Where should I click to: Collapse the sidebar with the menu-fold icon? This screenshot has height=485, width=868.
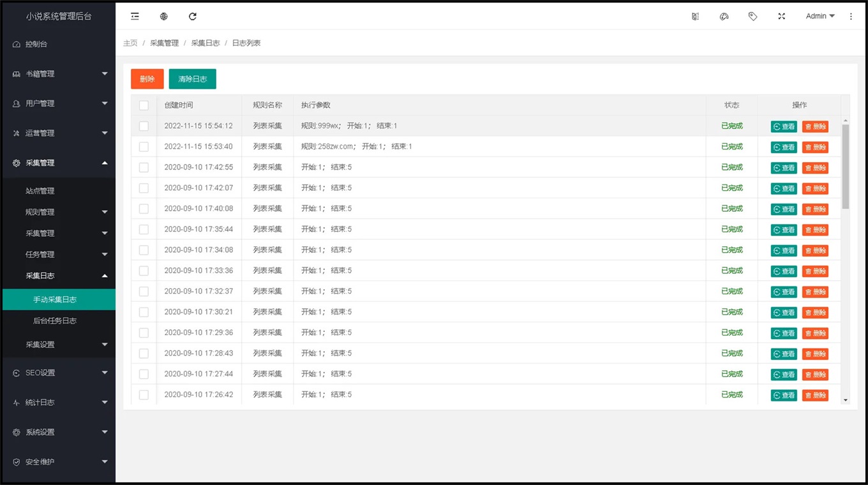point(135,17)
